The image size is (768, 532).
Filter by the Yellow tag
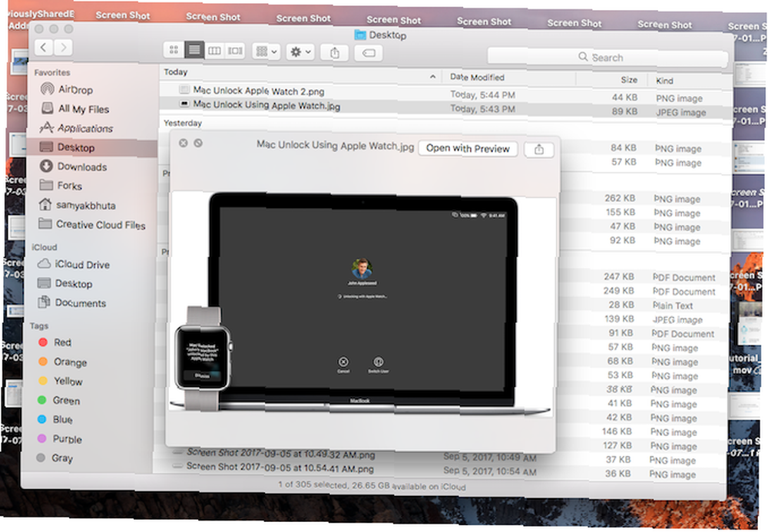[68, 381]
